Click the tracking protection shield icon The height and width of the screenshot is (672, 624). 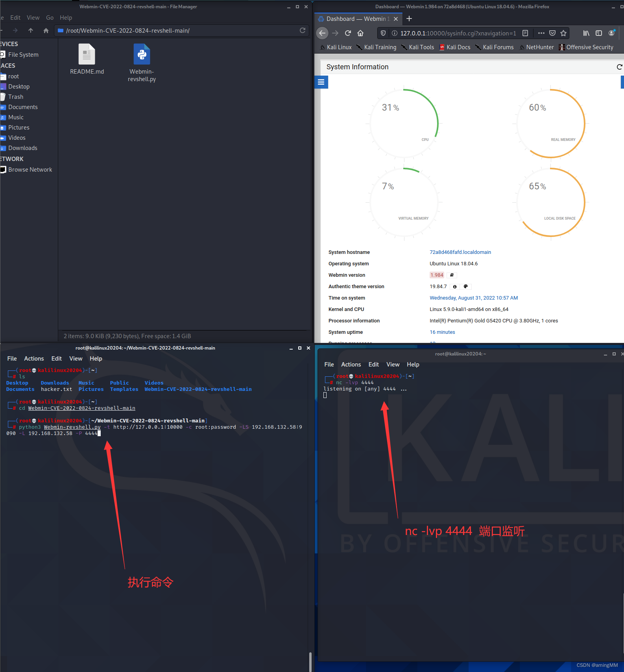click(x=383, y=33)
